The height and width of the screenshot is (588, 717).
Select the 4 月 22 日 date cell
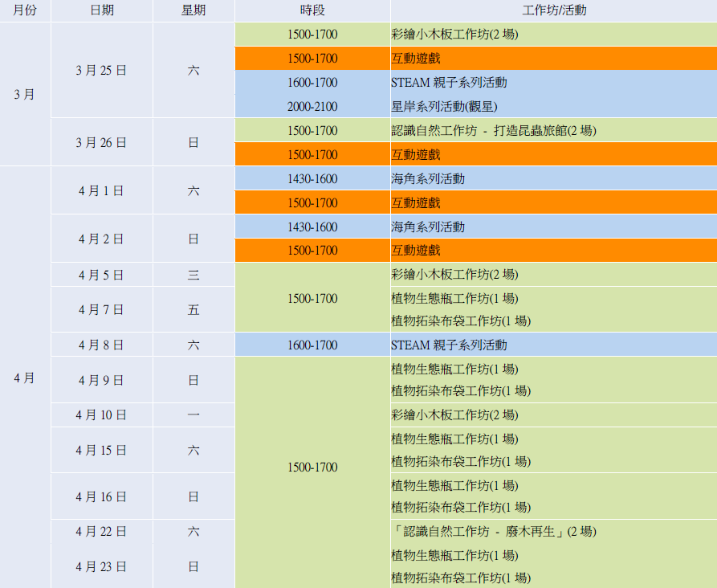101,531
